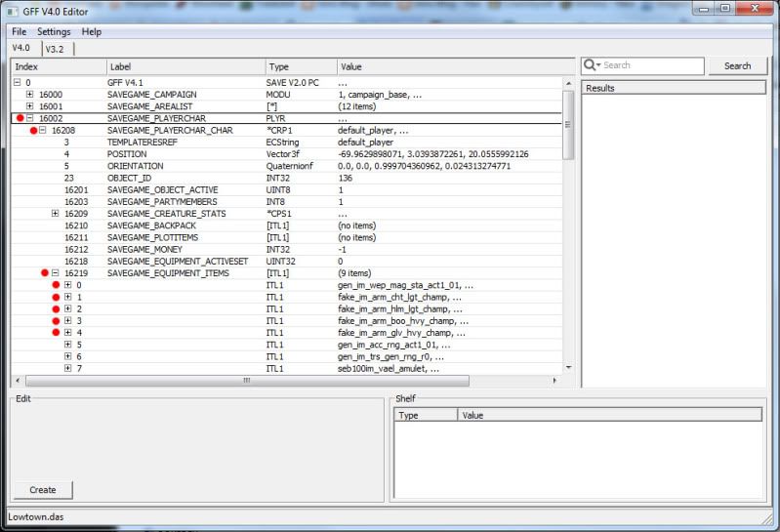Select the TEMPLATERESREF row
The width and height of the screenshot is (780, 532).
[287, 143]
